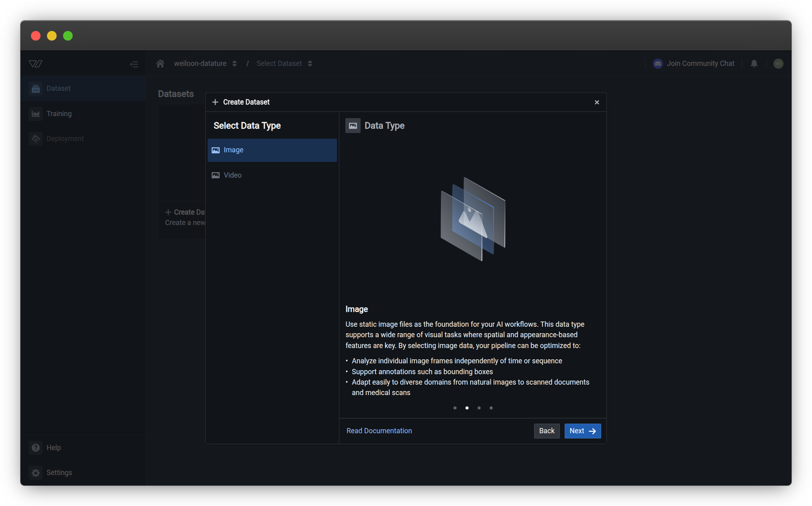Image resolution: width=812 pixels, height=506 pixels.
Task: Click the Discord community chat icon
Action: coord(658,64)
